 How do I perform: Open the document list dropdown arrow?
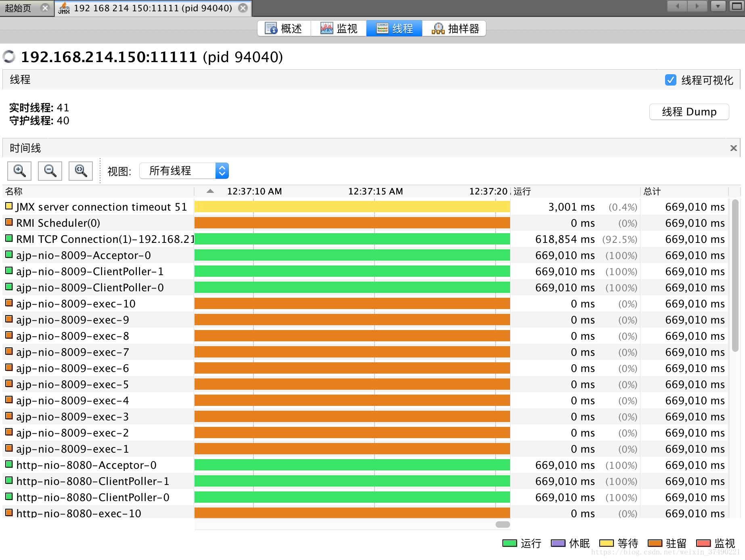[x=718, y=6]
